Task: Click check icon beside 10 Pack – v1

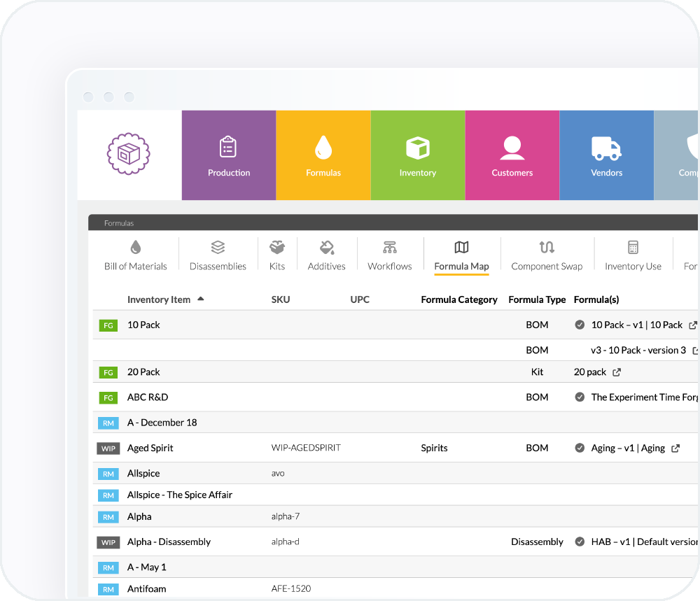Action: click(x=580, y=325)
